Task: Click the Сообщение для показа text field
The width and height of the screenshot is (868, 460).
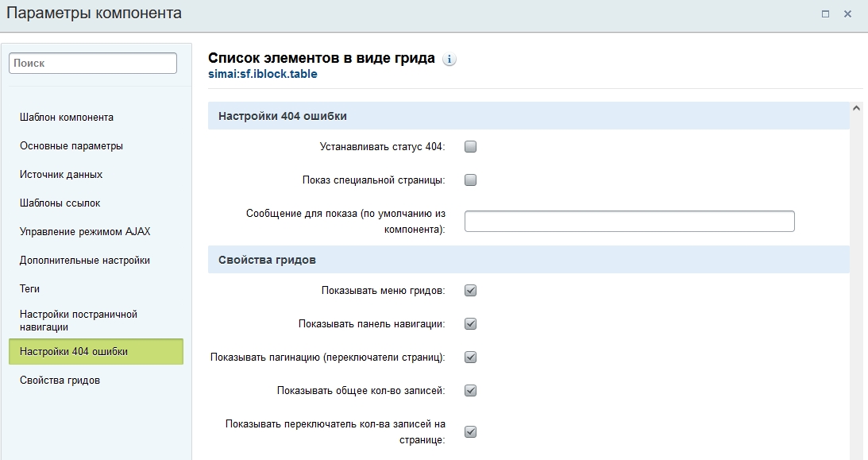Action: point(629,222)
